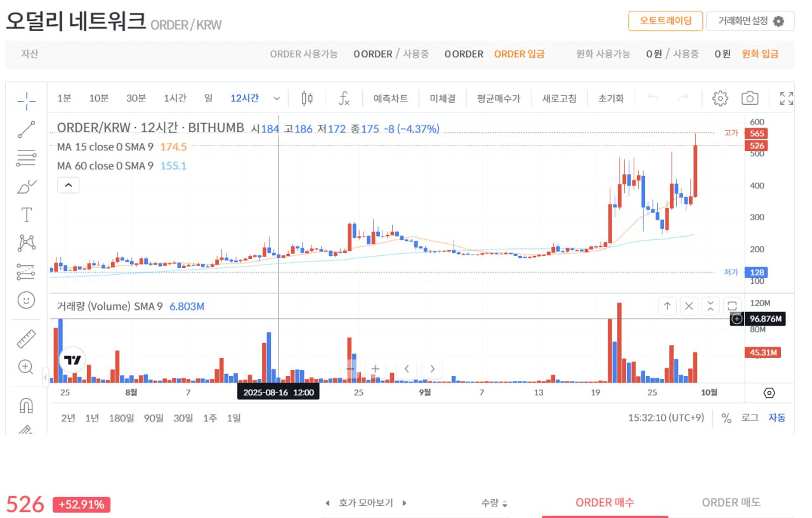Click the 원화 입금 link
Screen dimensions: 812x518
click(x=760, y=54)
